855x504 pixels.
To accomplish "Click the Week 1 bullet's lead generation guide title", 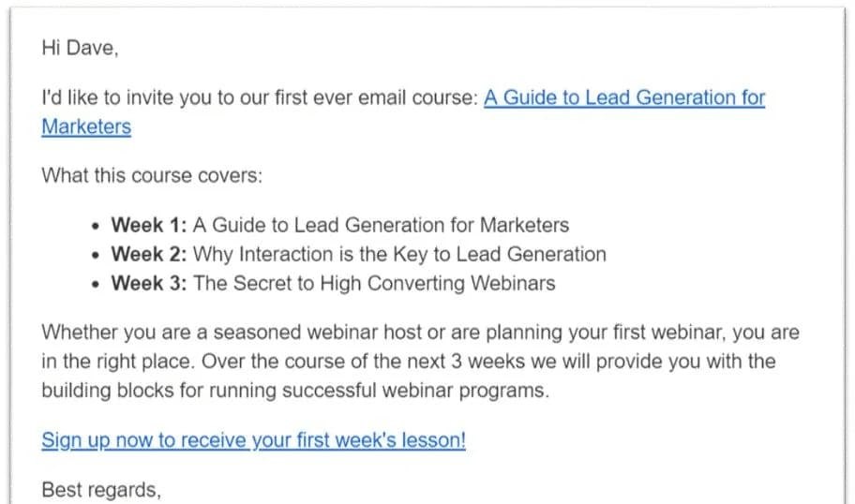I will point(381,225).
